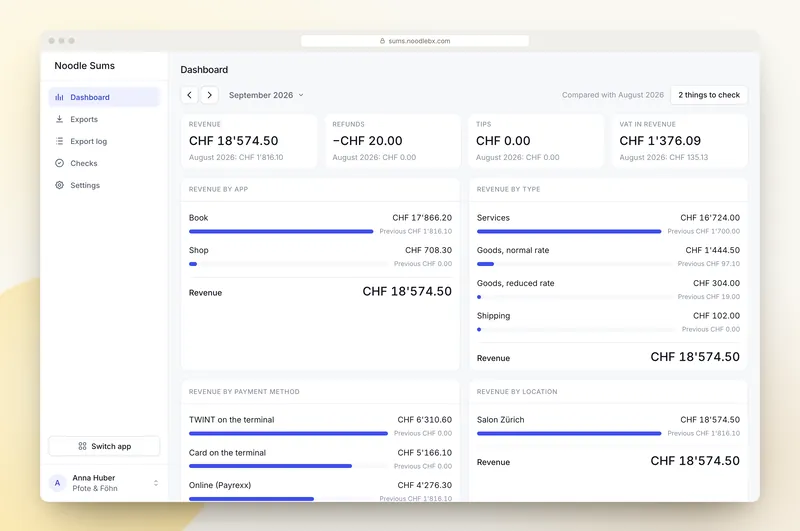This screenshot has width=800, height=531.
Task: Go to the next month with right chevron
Action: [209, 95]
